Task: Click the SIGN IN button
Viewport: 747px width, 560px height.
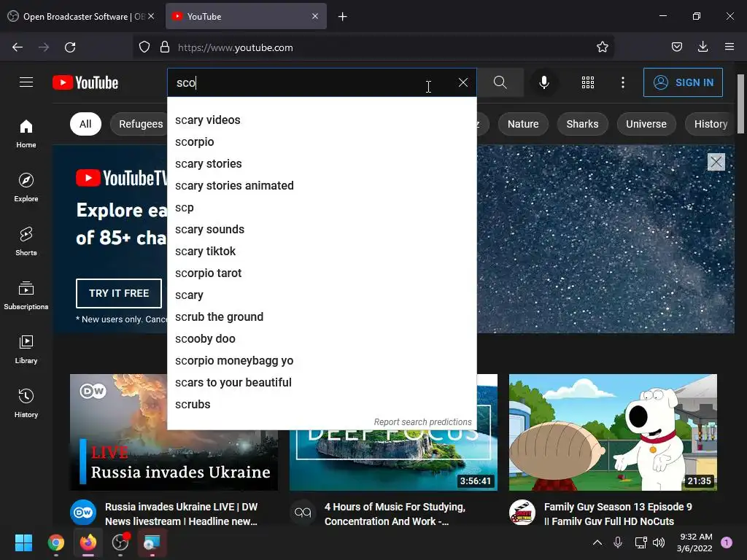Action: tap(683, 82)
